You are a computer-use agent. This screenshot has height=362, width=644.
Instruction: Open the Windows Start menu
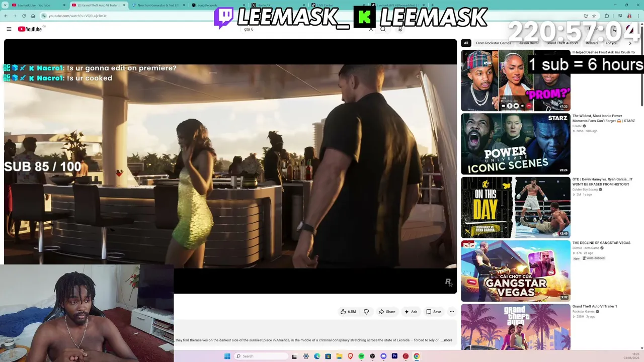(227, 356)
